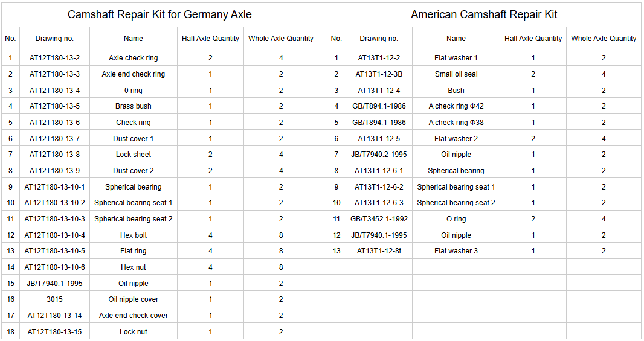Image resolution: width=644 pixels, height=341 pixels.
Task: Select the "Axle end check cover" cell
Action: (133, 316)
